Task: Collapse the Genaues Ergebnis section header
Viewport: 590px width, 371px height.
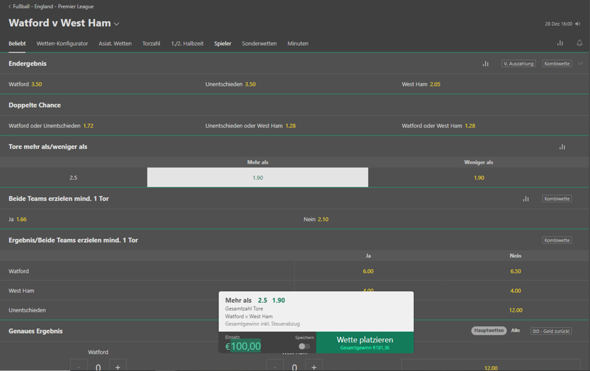Action: 36,331
